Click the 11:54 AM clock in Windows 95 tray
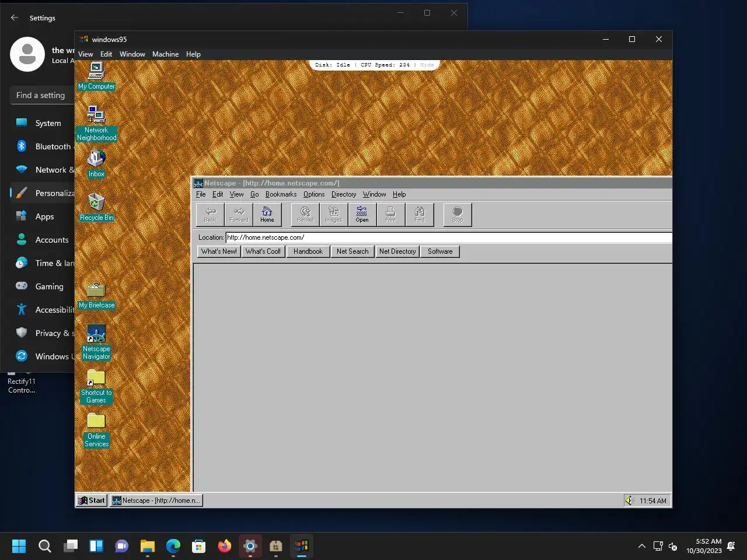Image resolution: width=747 pixels, height=560 pixels. tap(652, 501)
